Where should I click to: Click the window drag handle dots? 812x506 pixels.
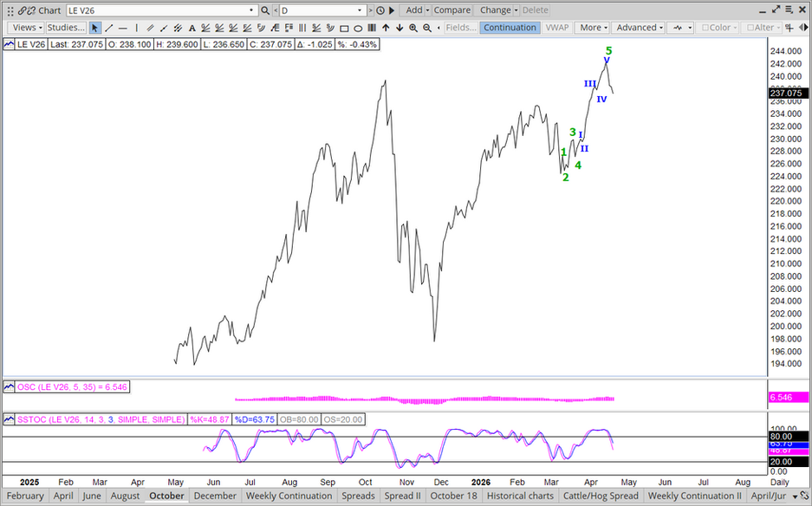10,10
